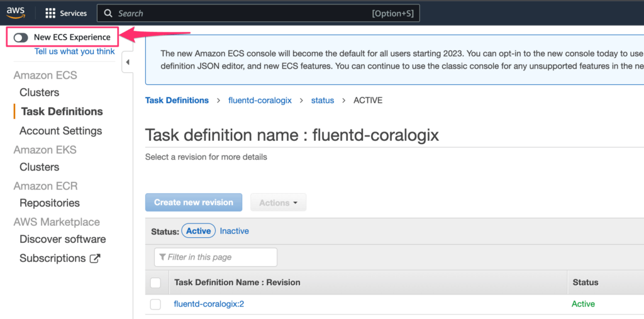Click the status breadcrumb link
Viewport: 644px width, 319px height.
(323, 101)
